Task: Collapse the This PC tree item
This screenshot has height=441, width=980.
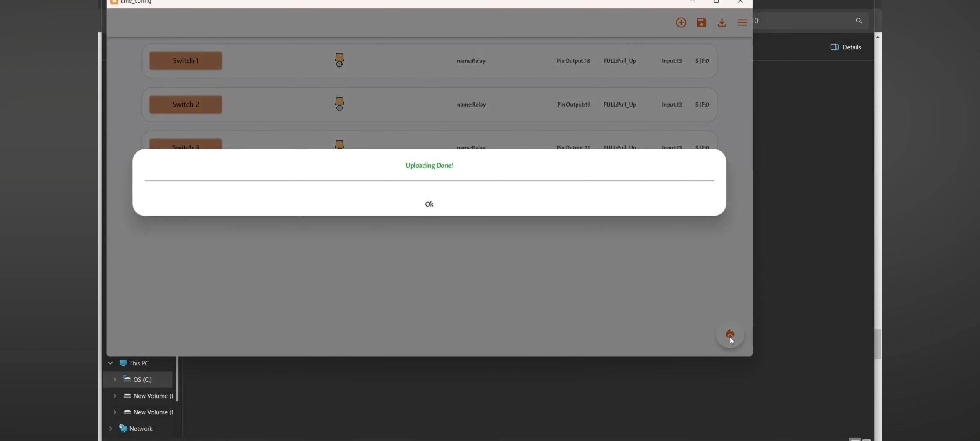Action: 110,363
